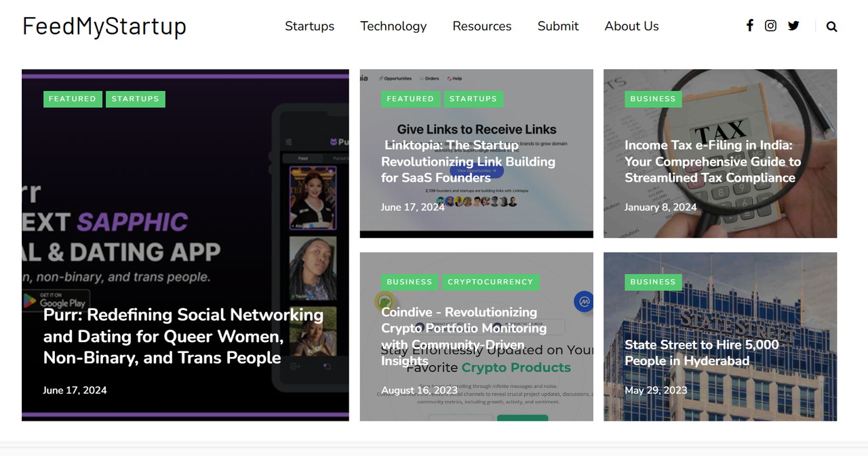868x456 pixels.
Task: Click the CRYPTOCURRENCY category tag
Action: tap(490, 282)
